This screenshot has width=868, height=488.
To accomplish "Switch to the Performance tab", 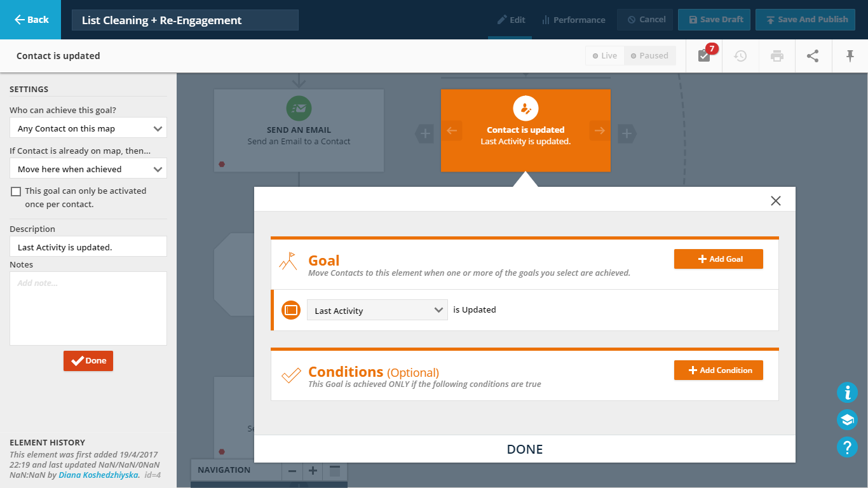I will [573, 20].
